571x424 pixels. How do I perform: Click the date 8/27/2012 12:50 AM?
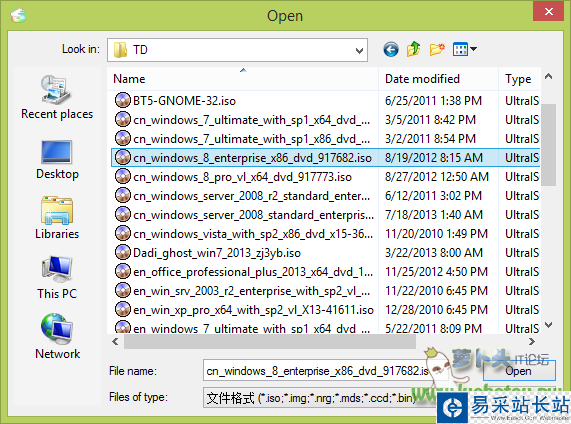pyautogui.click(x=437, y=177)
